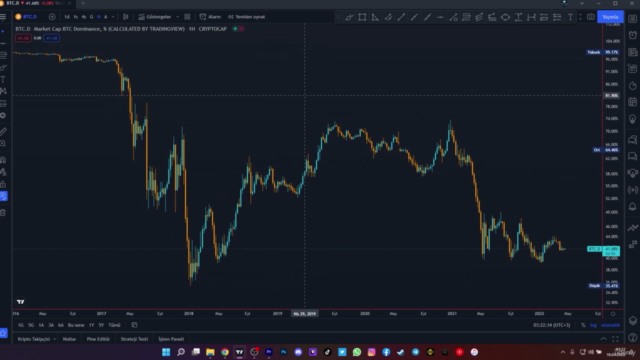Switch to the Pine Editör tab
This screenshot has width=640, height=360.
pyautogui.click(x=98, y=339)
